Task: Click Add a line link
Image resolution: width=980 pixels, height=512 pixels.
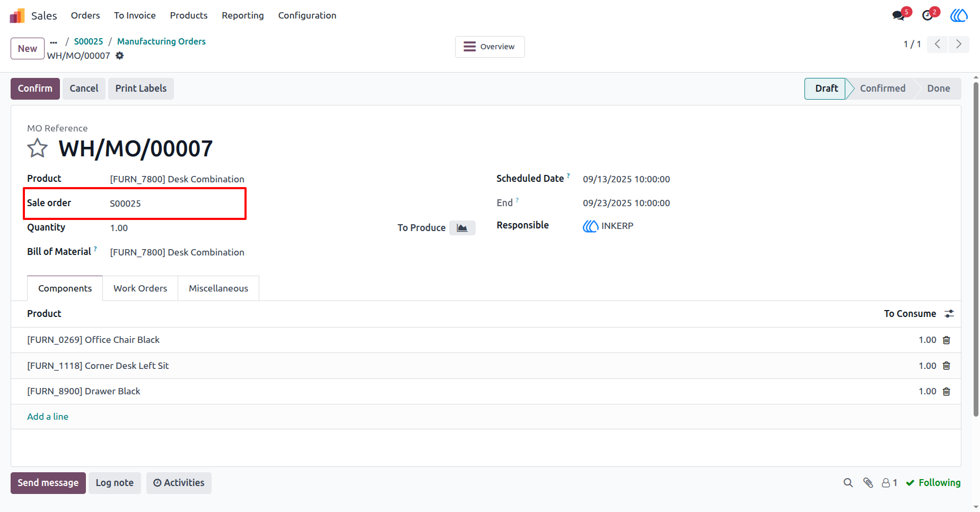Action: 48,417
